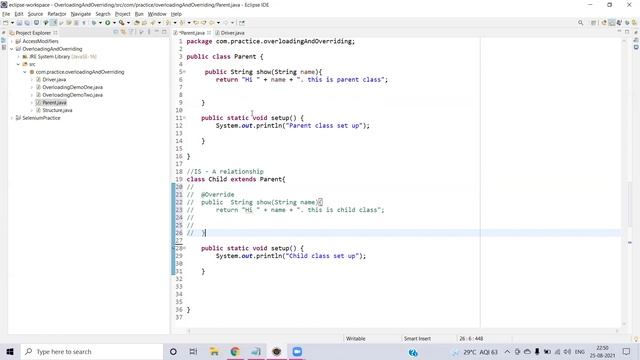Expand the AccessModifiers project

pos(11,41)
